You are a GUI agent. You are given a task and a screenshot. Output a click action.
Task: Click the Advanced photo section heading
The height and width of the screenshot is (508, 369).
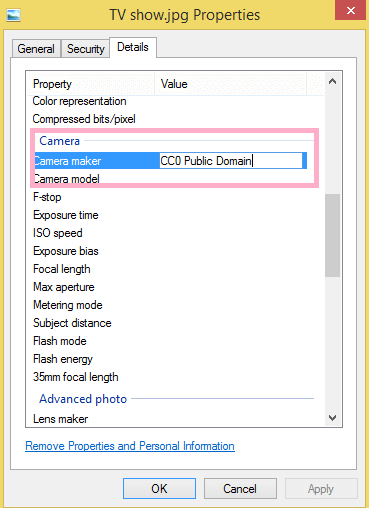(x=83, y=399)
